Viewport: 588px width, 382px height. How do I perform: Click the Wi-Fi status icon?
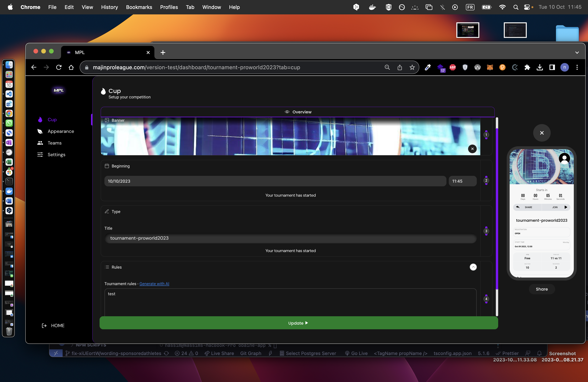pyautogui.click(x=502, y=7)
